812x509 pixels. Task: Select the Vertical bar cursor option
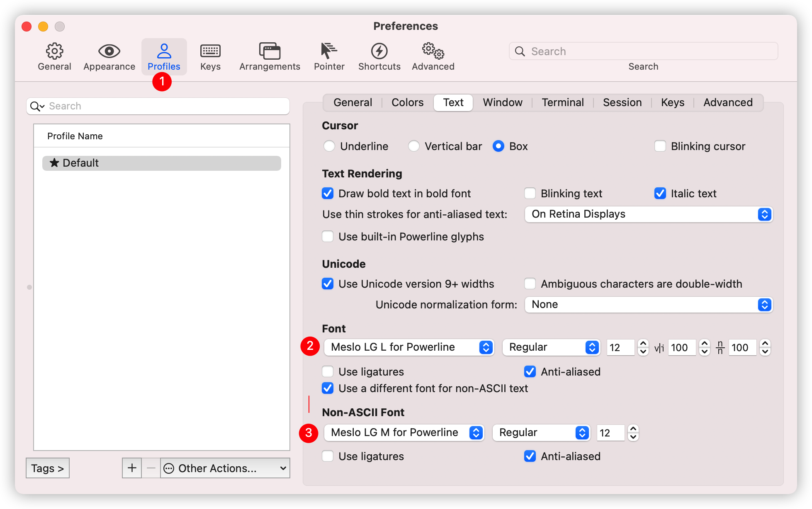pyautogui.click(x=413, y=146)
